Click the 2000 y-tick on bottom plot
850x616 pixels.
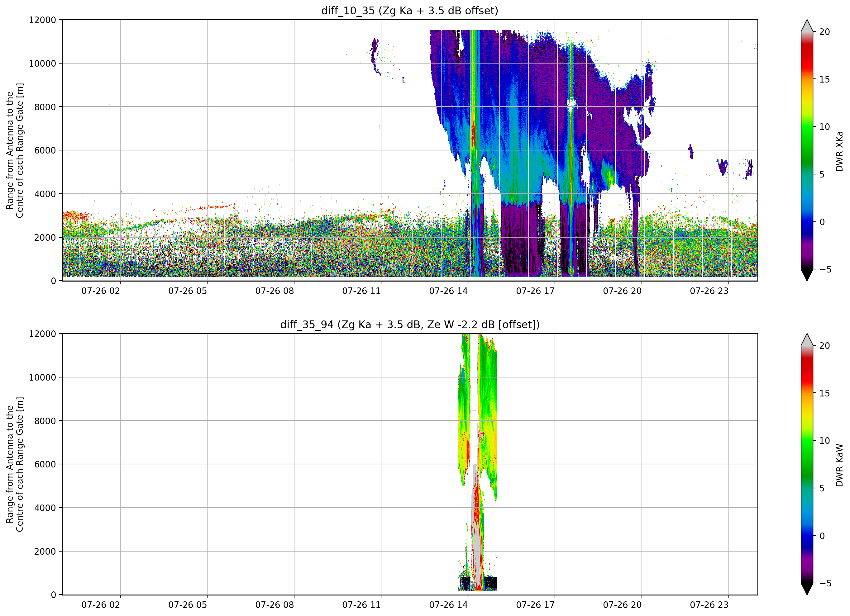pos(45,552)
